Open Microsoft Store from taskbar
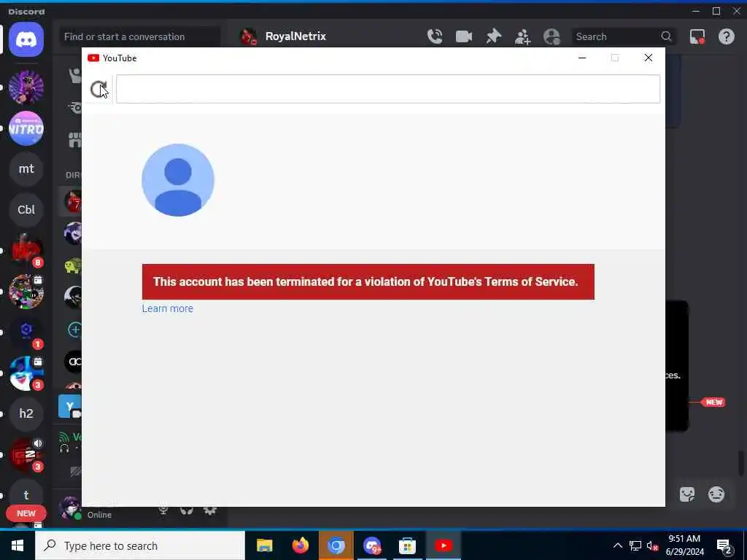 tap(407, 545)
